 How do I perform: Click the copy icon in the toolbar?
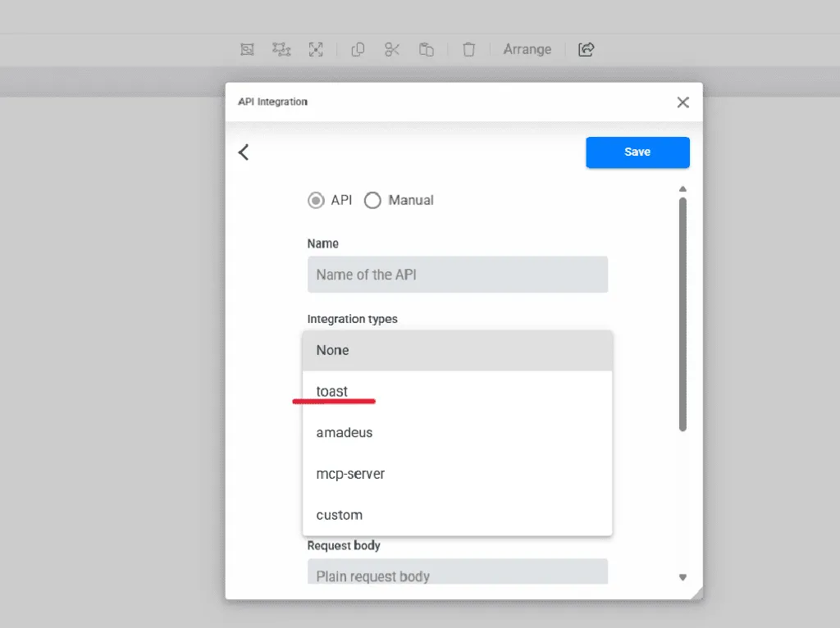click(x=358, y=50)
